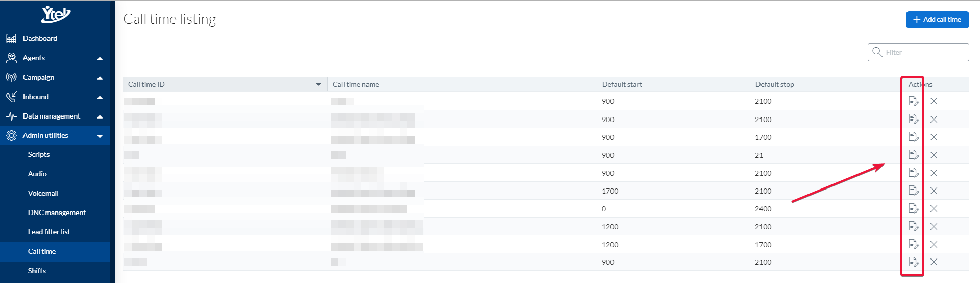Click the Default stop value 2400

pos(763,209)
